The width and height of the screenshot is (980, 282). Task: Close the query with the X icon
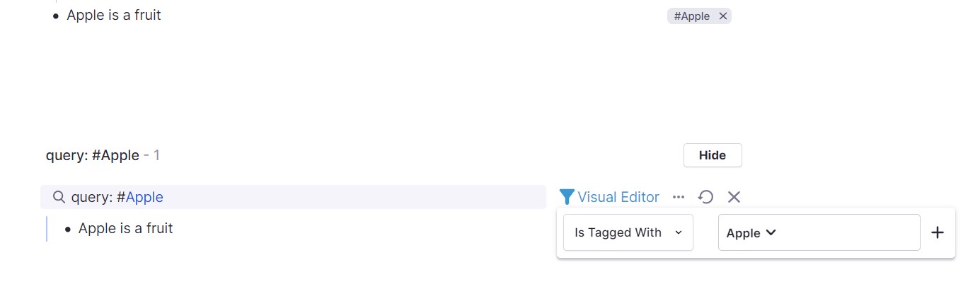(734, 197)
